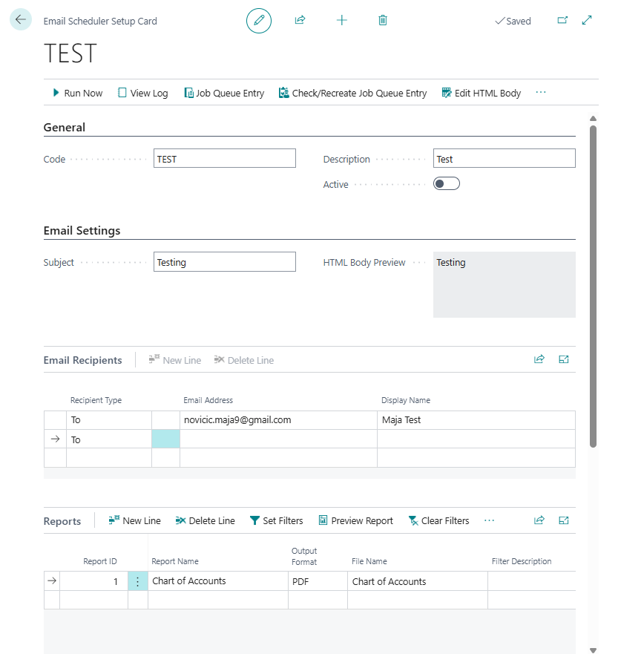Click the Code input field
The width and height of the screenshot is (644, 654).
point(225,159)
